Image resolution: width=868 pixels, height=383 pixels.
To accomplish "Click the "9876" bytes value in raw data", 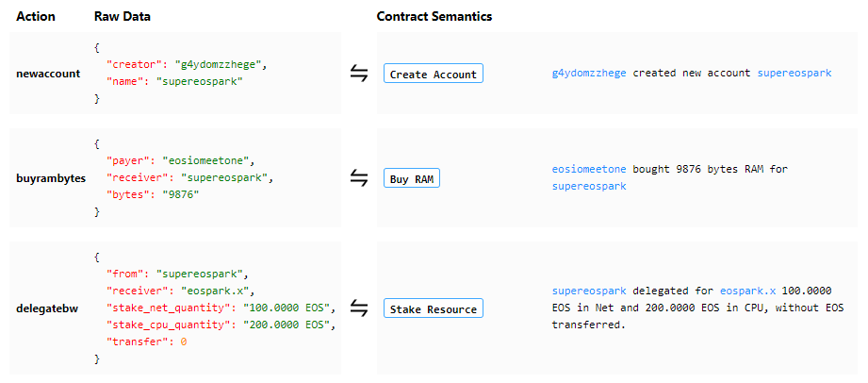I will coord(180,195).
